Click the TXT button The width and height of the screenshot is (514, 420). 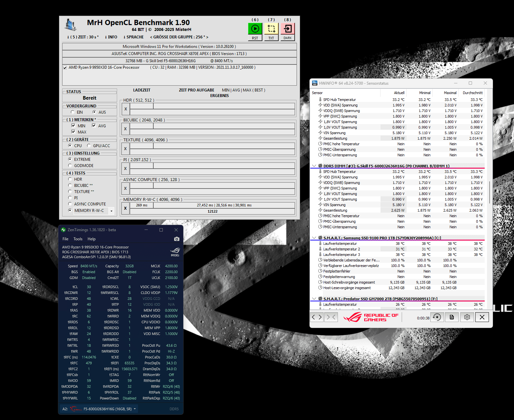point(271,38)
